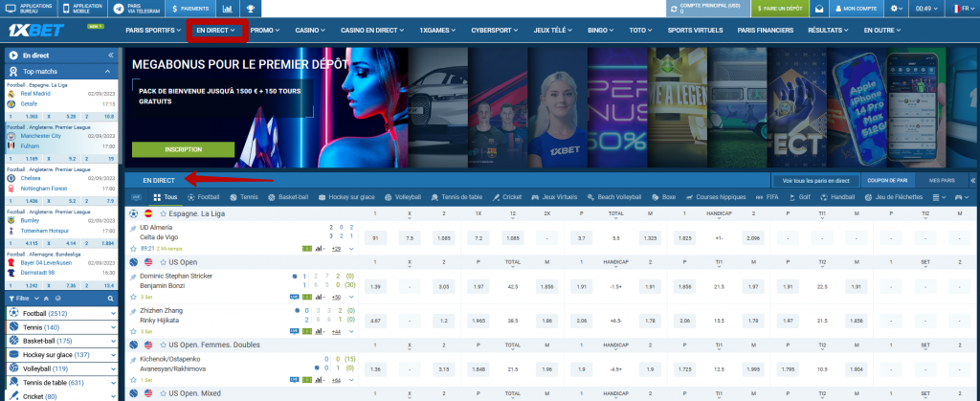Viewport: 980px width, 401px height.
Task: Collapse the En direct sidebar with double-arrow
Action: point(111,55)
